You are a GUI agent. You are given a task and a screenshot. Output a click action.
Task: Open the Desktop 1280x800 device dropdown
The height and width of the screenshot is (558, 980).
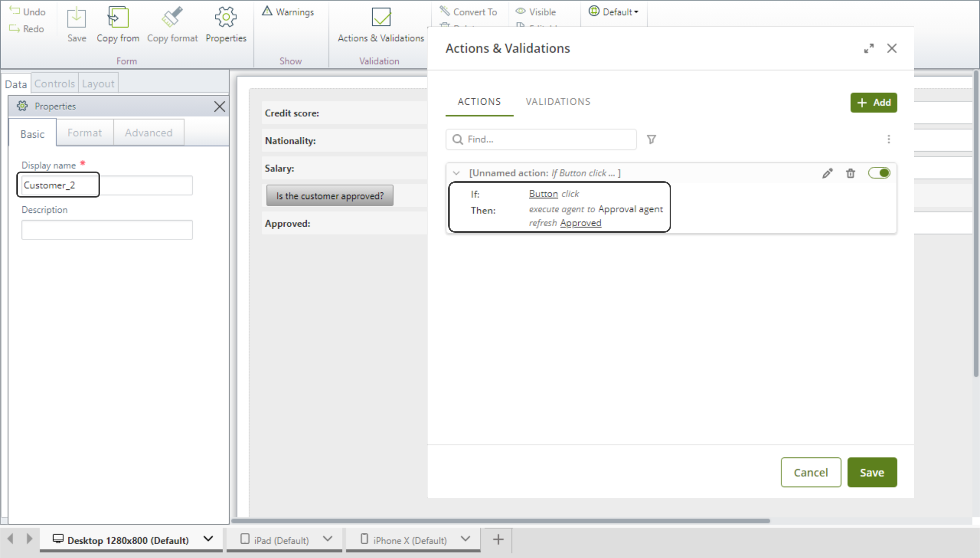click(x=208, y=539)
